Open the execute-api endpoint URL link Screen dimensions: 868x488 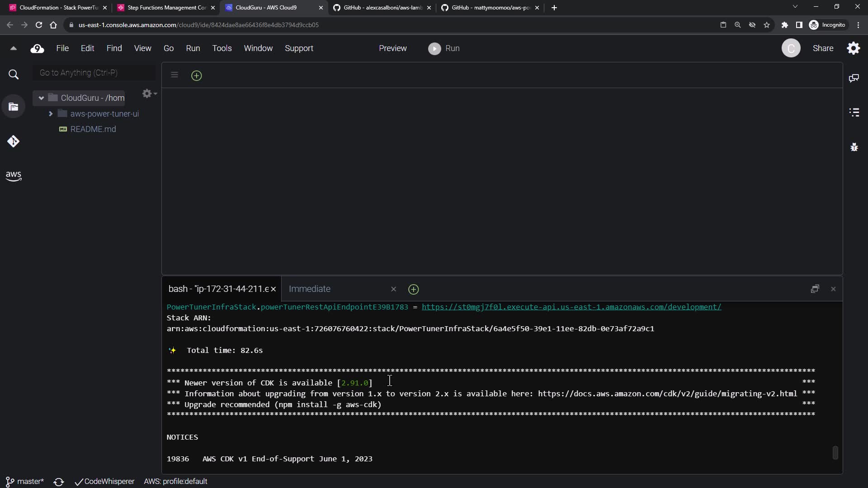click(571, 307)
